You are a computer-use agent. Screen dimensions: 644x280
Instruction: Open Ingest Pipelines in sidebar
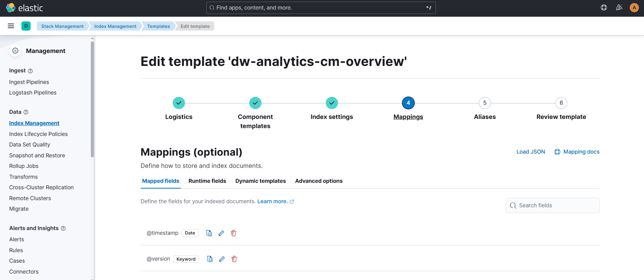point(29,82)
